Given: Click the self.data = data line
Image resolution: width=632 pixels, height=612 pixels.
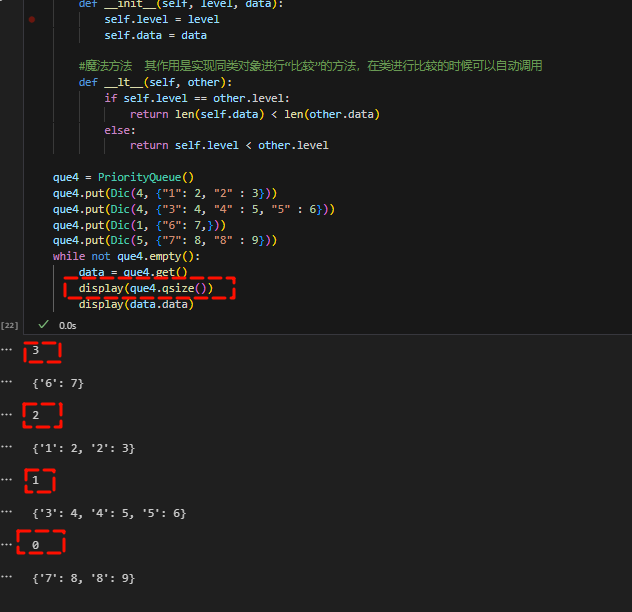Looking at the screenshot, I should tap(155, 35).
